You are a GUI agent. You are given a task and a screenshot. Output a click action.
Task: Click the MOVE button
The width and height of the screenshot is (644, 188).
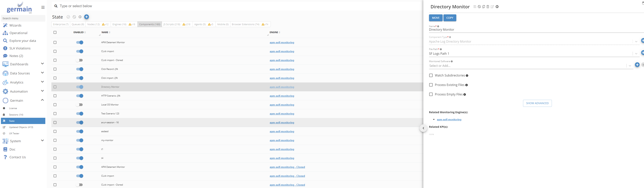coord(435,18)
